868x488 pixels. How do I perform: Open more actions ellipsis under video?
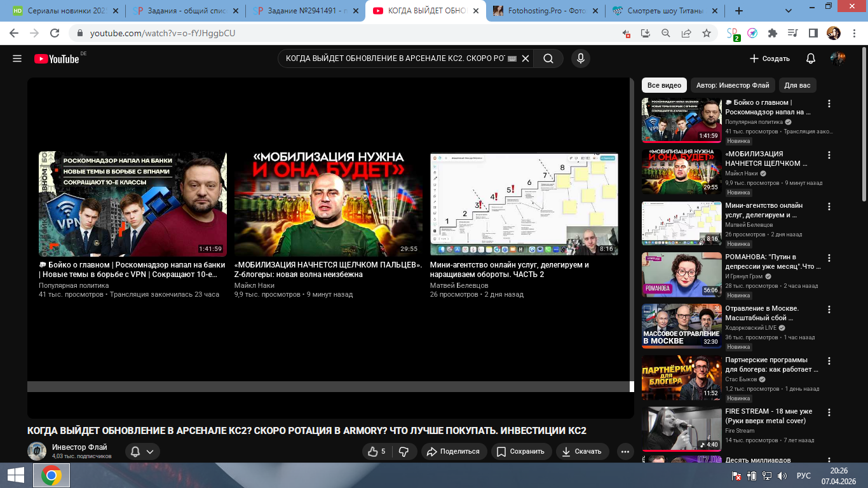pos(625,451)
